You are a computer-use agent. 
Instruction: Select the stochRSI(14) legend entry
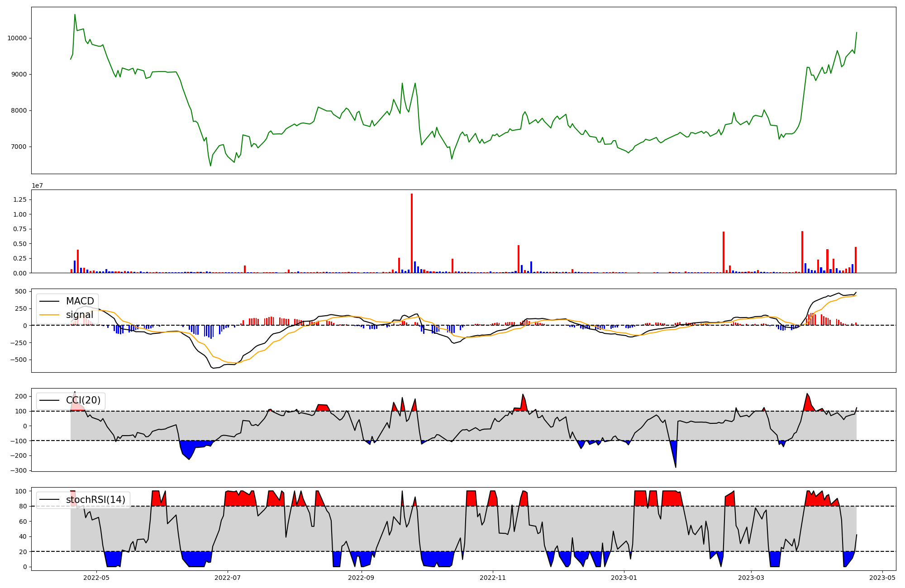coord(95,499)
